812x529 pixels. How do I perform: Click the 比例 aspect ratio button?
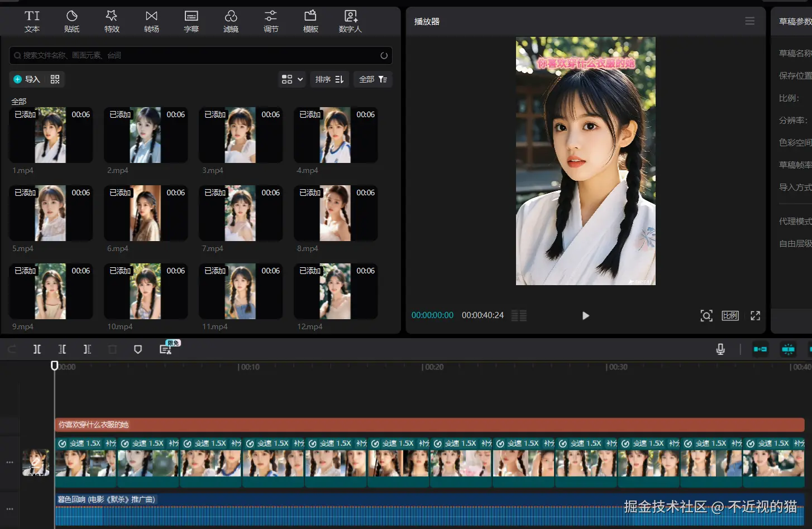(x=730, y=316)
